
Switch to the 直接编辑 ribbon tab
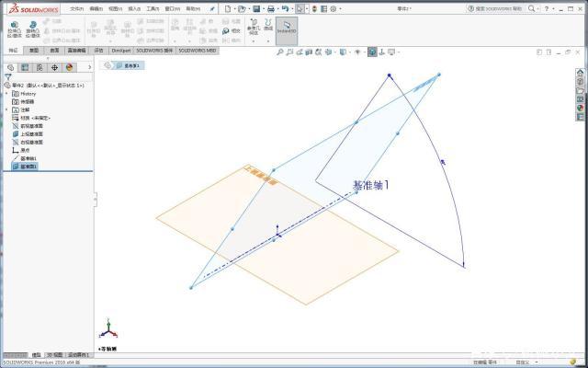76,51
